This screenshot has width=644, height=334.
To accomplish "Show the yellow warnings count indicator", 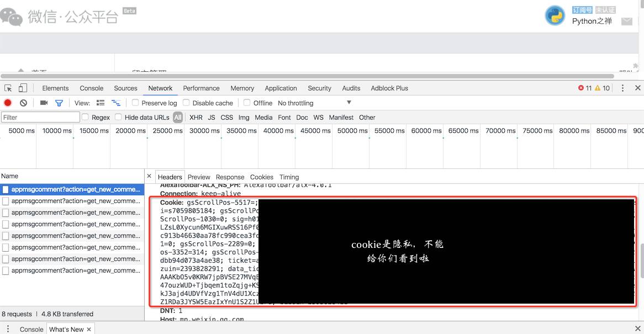I will [x=602, y=88].
